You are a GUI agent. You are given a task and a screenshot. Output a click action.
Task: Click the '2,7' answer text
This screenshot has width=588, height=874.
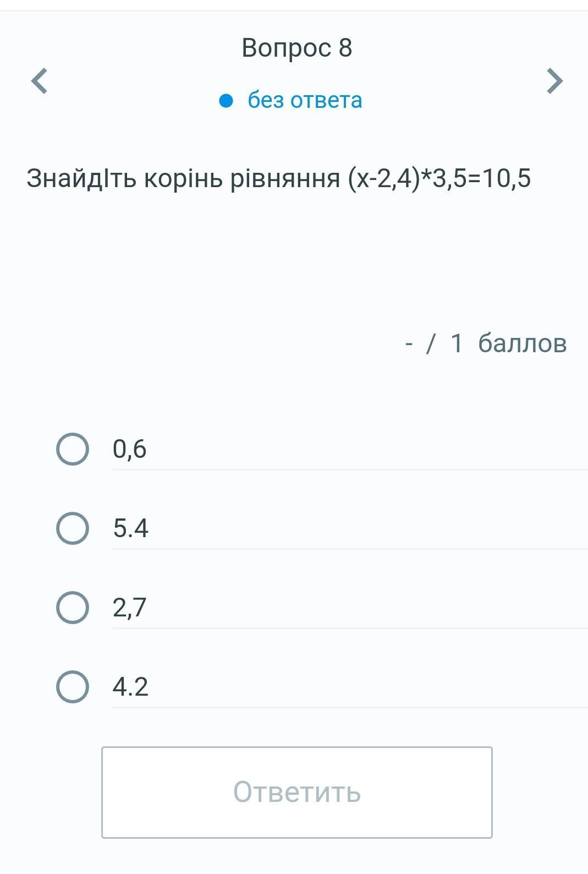click(129, 608)
